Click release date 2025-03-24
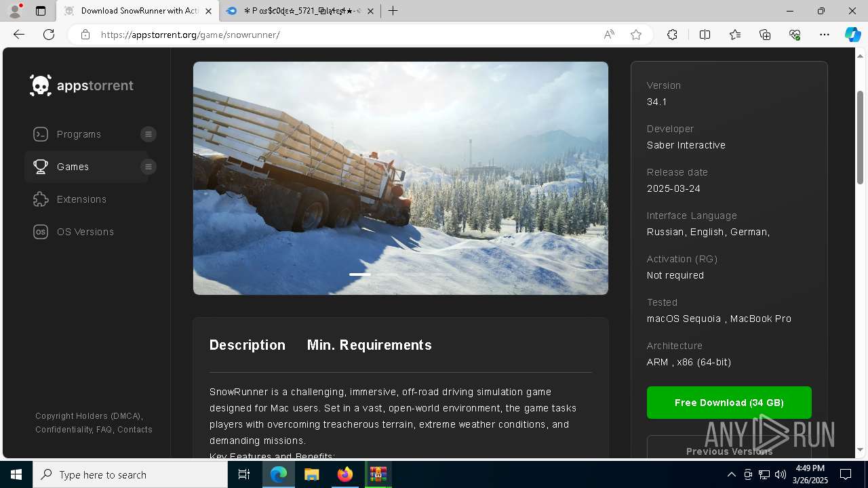Image resolution: width=868 pixels, height=488 pixels. coord(673,188)
